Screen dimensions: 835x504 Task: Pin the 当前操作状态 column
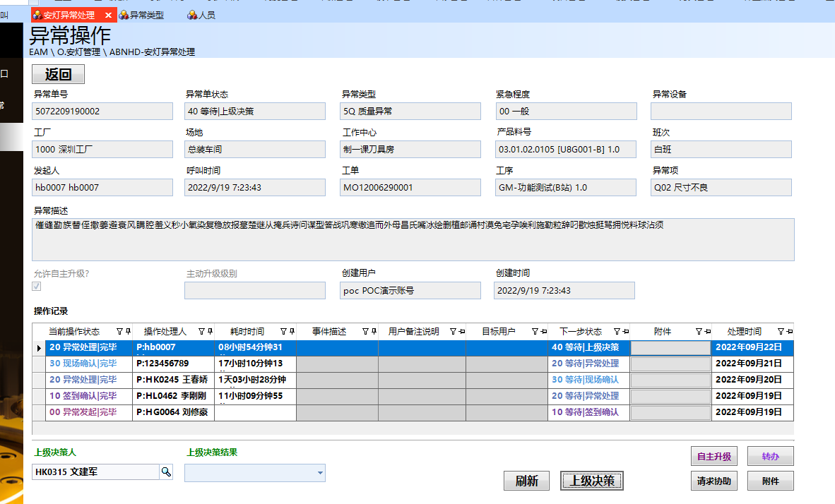128,332
